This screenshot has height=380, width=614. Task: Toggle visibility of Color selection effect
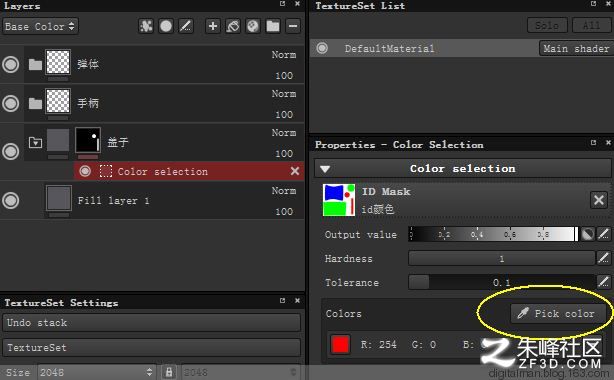click(x=85, y=171)
